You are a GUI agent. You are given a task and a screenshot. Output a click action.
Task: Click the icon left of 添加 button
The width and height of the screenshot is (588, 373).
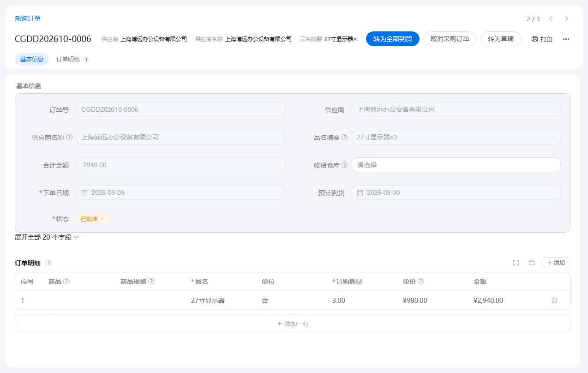532,263
